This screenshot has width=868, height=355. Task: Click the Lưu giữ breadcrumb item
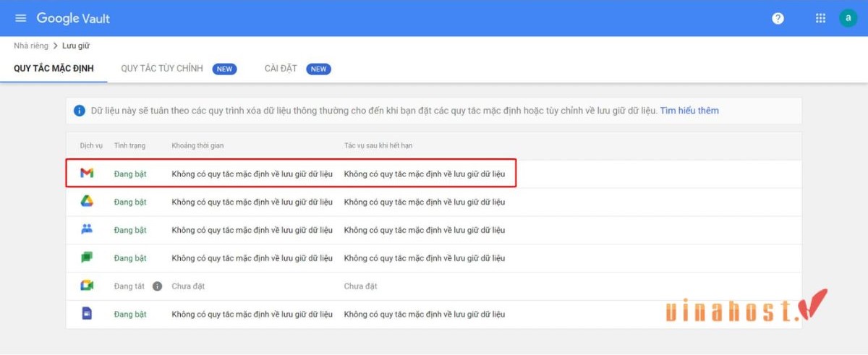tap(76, 46)
